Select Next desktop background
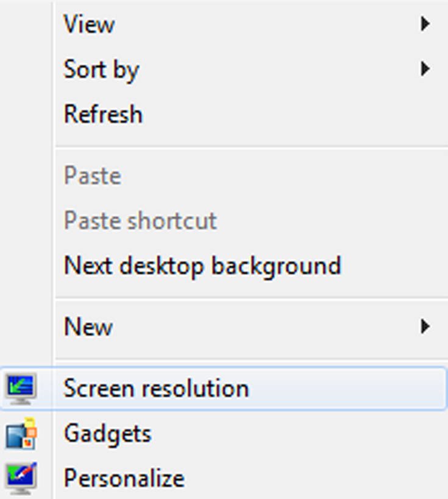This screenshot has height=499, width=448. [x=202, y=266]
